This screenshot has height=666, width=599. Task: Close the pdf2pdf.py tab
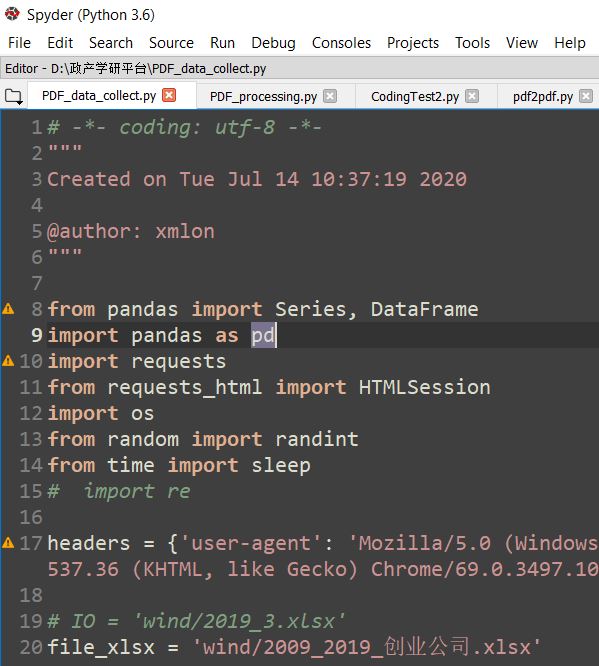(x=586, y=96)
